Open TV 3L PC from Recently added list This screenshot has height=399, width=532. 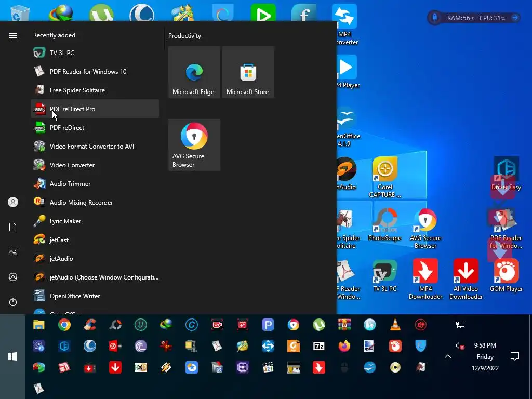pyautogui.click(x=95, y=53)
